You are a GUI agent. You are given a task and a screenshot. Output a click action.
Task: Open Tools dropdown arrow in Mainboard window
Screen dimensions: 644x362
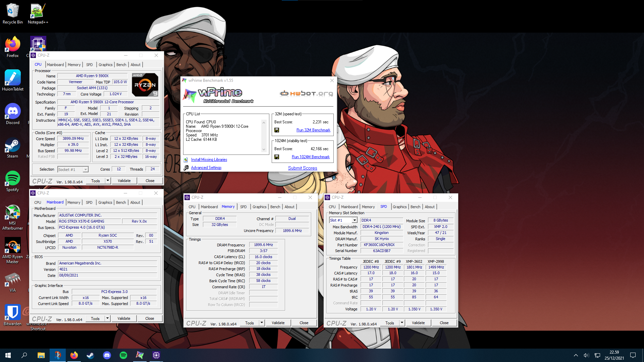[x=107, y=318]
